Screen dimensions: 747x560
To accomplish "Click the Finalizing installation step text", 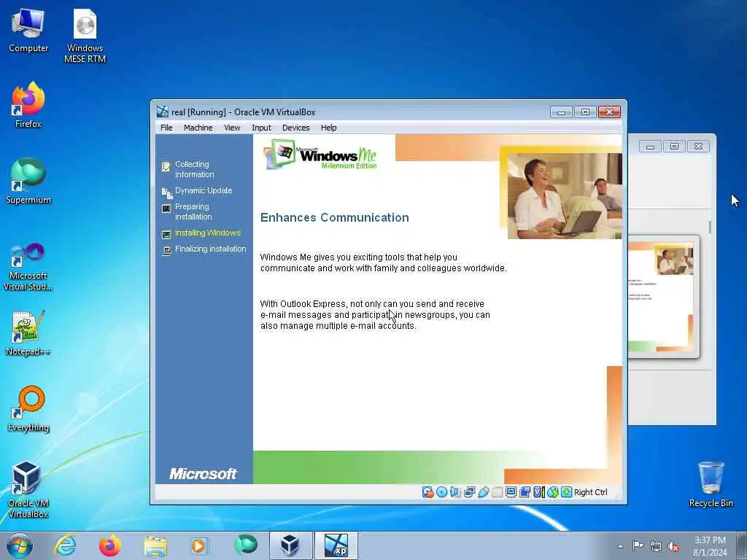I will [210, 249].
